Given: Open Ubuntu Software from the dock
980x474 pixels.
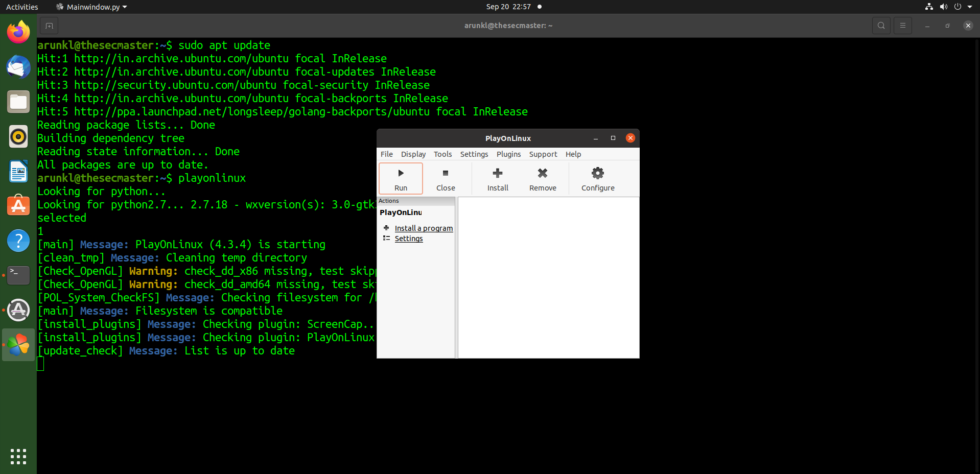Looking at the screenshot, I should coord(18,206).
